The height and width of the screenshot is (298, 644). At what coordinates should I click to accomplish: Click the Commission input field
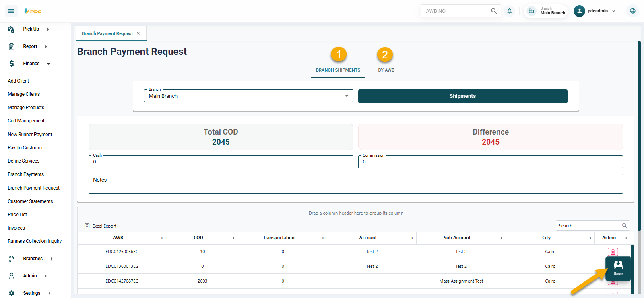pos(491,162)
